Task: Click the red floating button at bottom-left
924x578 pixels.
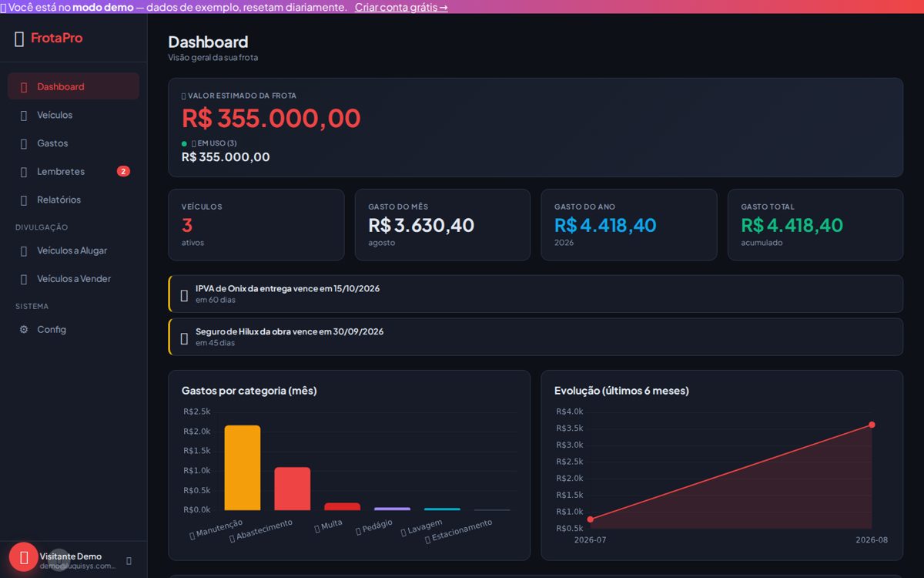Action: click(x=24, y=557)
